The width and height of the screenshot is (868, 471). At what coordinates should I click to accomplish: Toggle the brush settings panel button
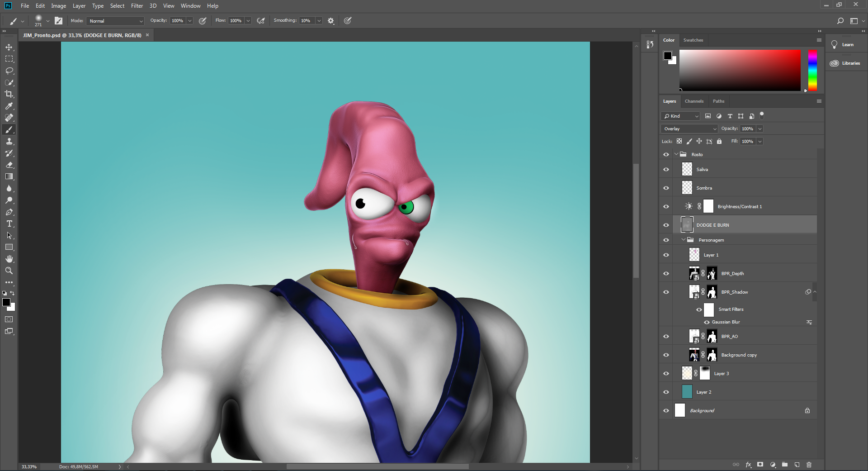pos(58,21)
